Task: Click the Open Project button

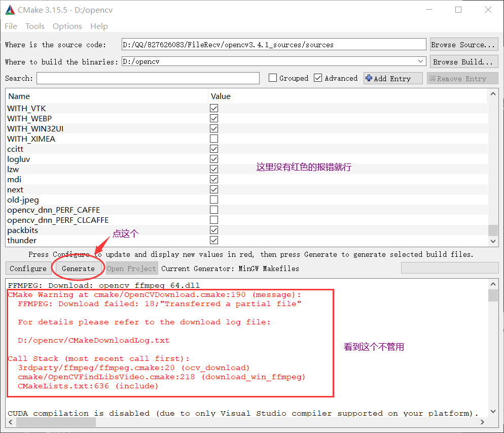Action: 131,269
